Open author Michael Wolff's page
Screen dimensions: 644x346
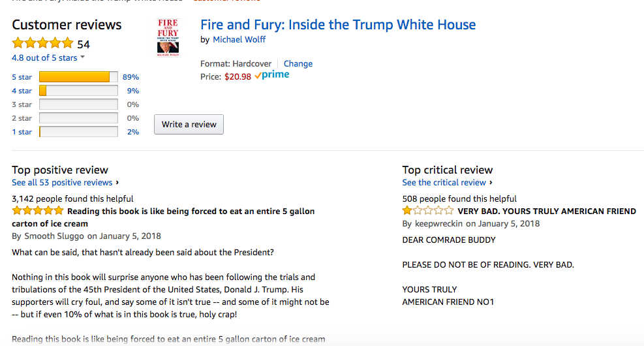239,40
